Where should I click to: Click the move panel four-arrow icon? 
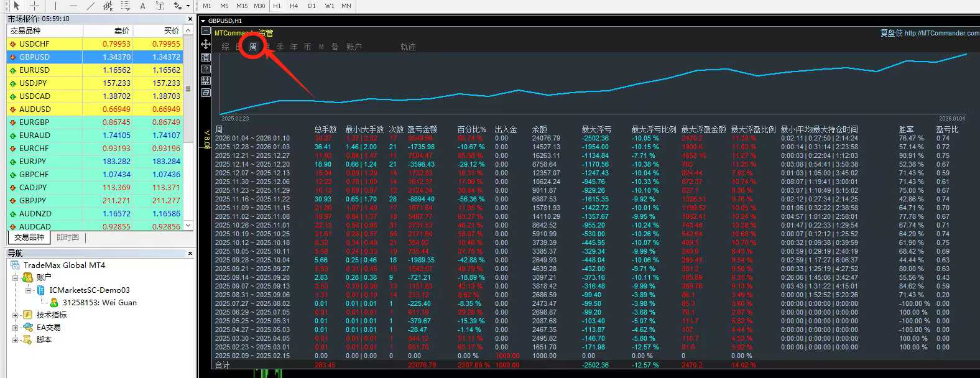click(206, 44)
